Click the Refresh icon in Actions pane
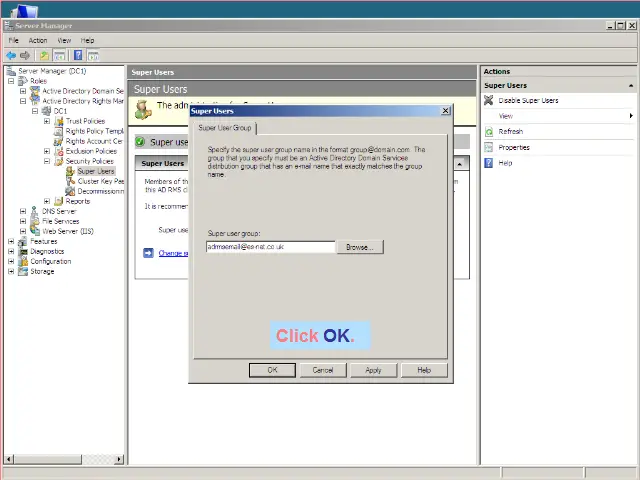Screen dimensions: 640x480 (489, 131)
